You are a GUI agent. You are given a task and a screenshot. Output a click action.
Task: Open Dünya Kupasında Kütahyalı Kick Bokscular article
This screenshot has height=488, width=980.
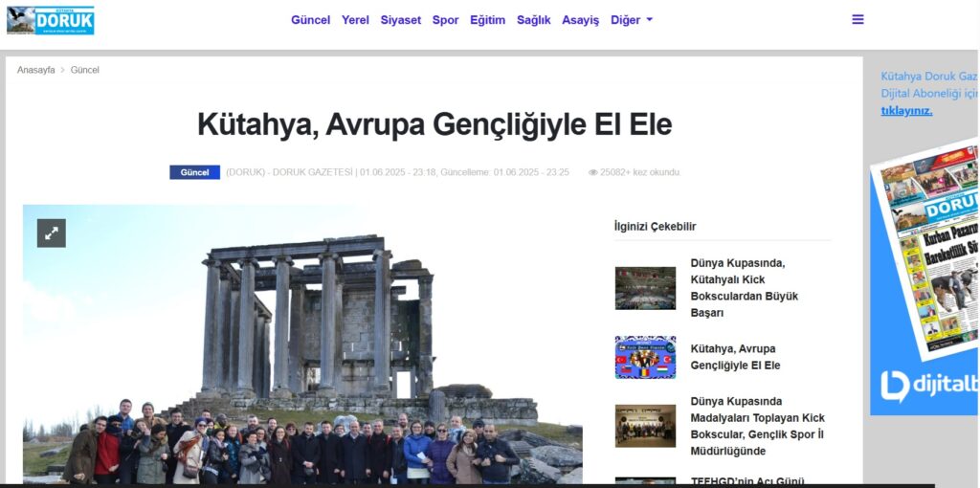coord(745,287)
